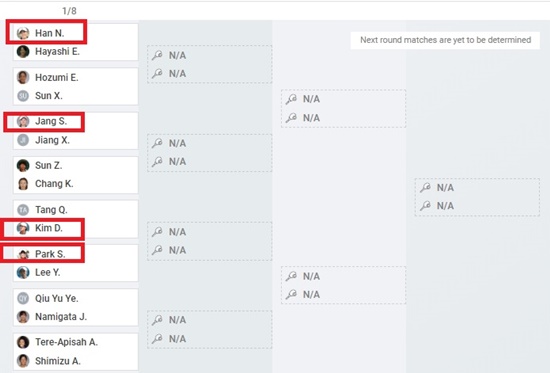Click Chang K.'s profile photo
The height and width of the screenshot is (373, 550).
pyautogui.click(x=23, y=184)
